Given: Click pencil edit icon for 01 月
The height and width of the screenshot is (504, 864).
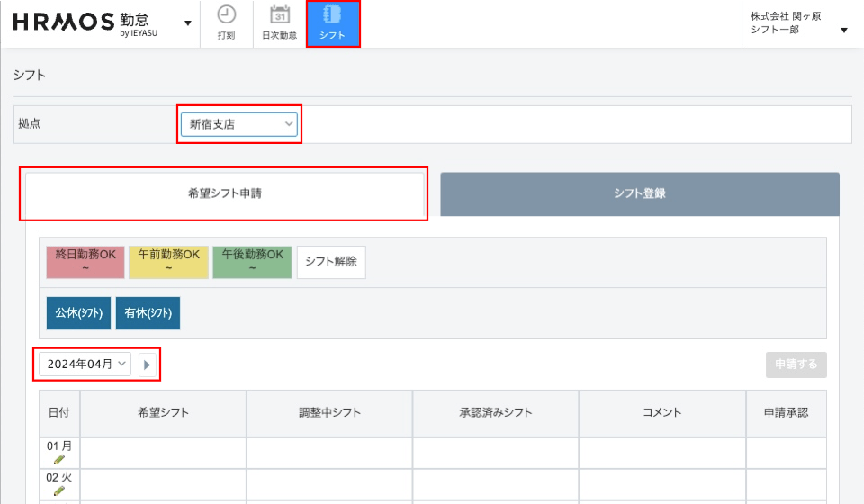Looking at the screenshot, I should click(59, 459).
